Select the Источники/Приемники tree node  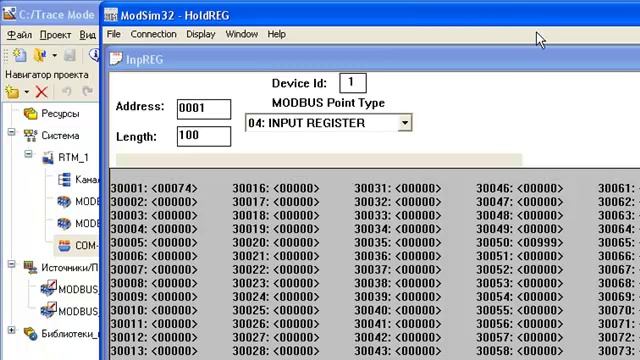pos(70,268)
